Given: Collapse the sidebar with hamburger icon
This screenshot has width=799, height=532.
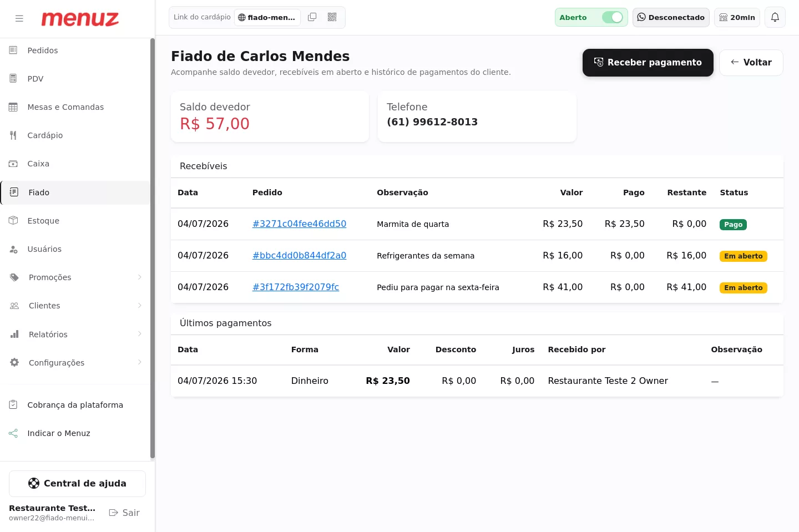Looking at the screenshot, I should pyautogui.click(x=19, y=18).
